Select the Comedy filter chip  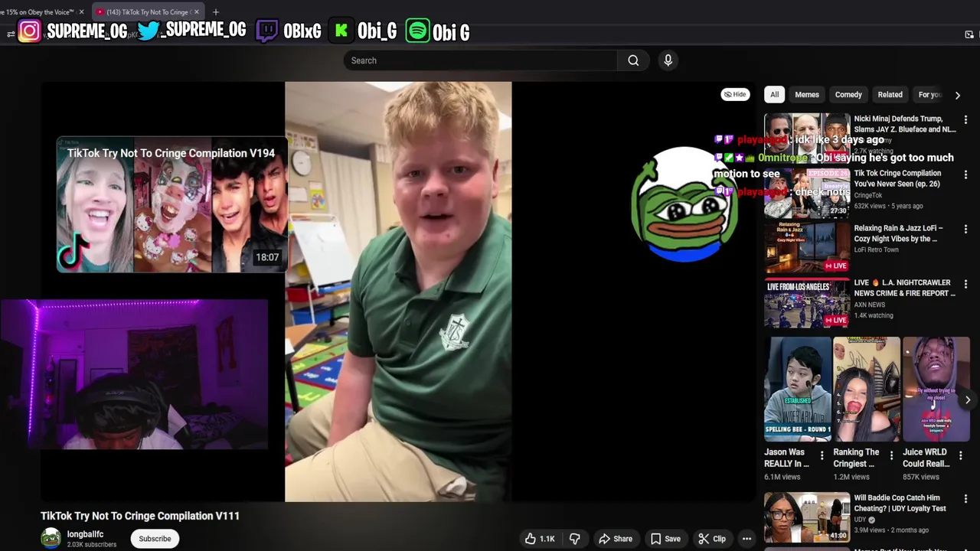[x=848, y=95]
